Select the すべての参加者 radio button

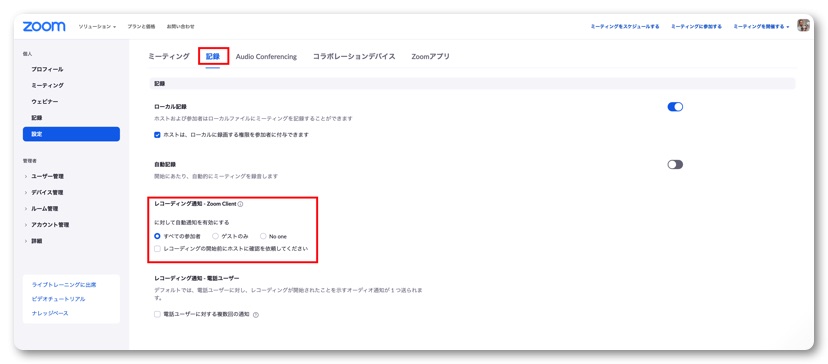(x=157, y=236)
